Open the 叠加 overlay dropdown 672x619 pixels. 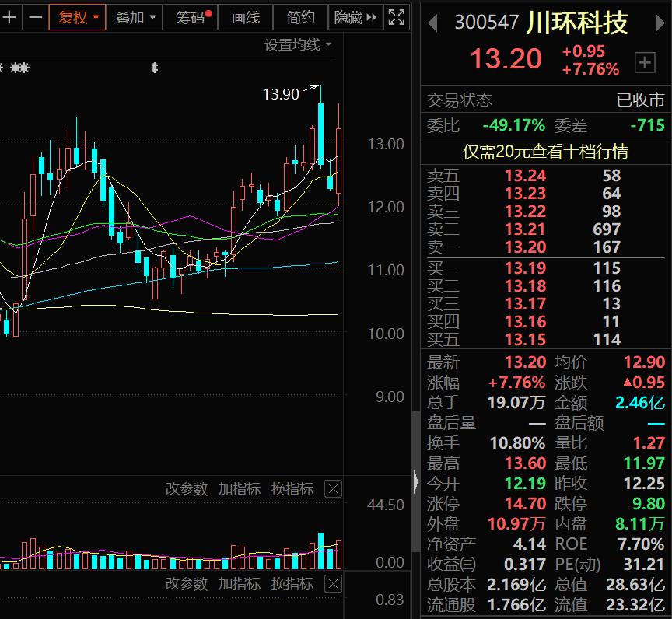coord(135,16)
